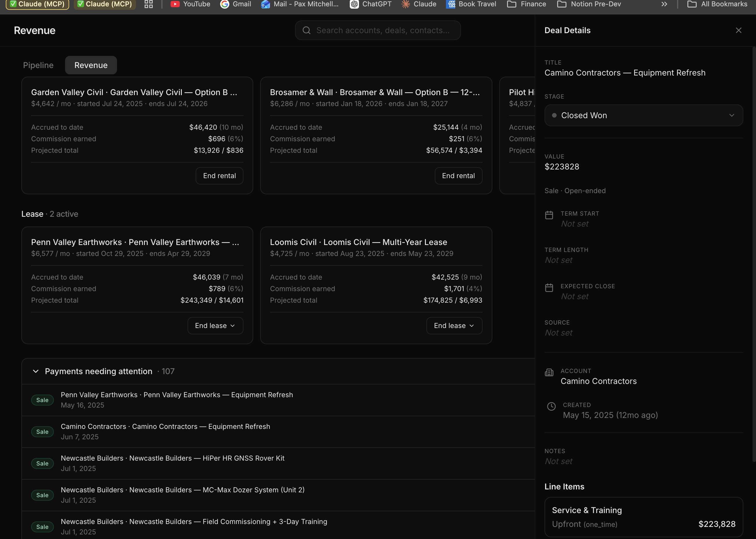Open the Book Travel bookmark
The height and width of the screenshot is (539, 756).
(471, 4)
